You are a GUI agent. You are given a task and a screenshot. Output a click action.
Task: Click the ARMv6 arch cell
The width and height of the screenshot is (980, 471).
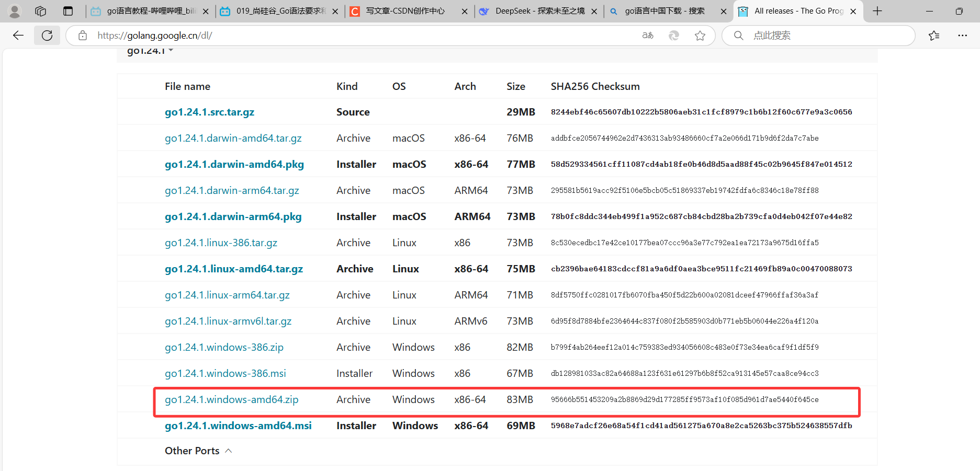pos(470,321)
